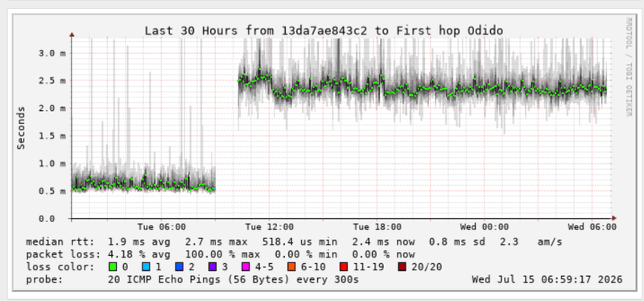The height and width of the screenshot is (301, 644).
Task: Click the light blue 1 loss swatch
Action: (x=146, y=267)
